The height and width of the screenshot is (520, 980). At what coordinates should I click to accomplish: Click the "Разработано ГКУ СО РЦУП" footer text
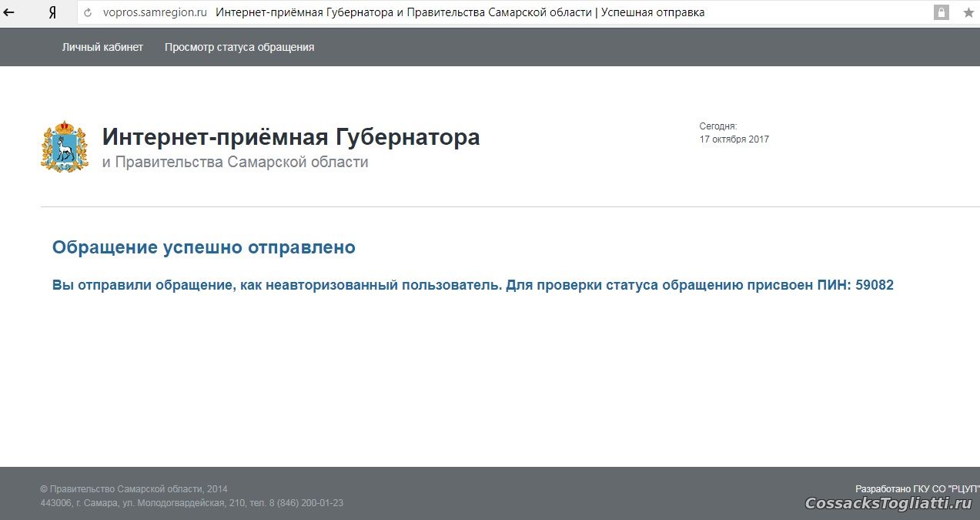tap(917, 489)
